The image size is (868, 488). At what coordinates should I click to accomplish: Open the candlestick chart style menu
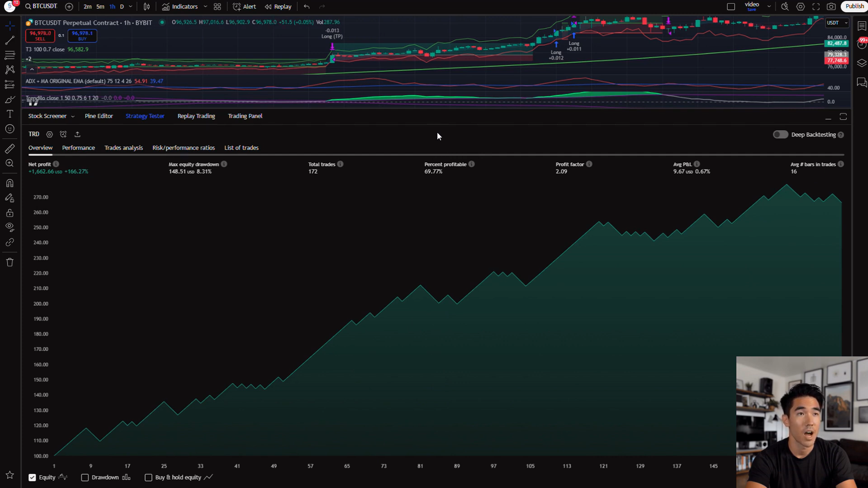click(x=147, y=6)
